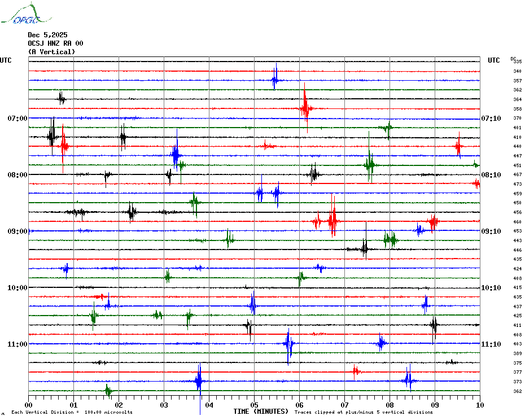The height and width of the screenshot is (420, 525).
Task: Click the DC offset value 389
Action: [517, 353]
